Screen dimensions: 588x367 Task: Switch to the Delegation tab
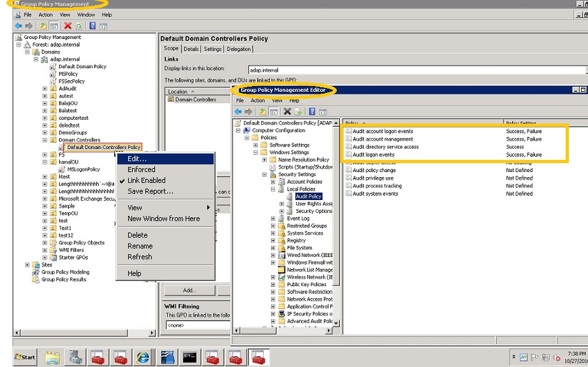pos(239,49)
